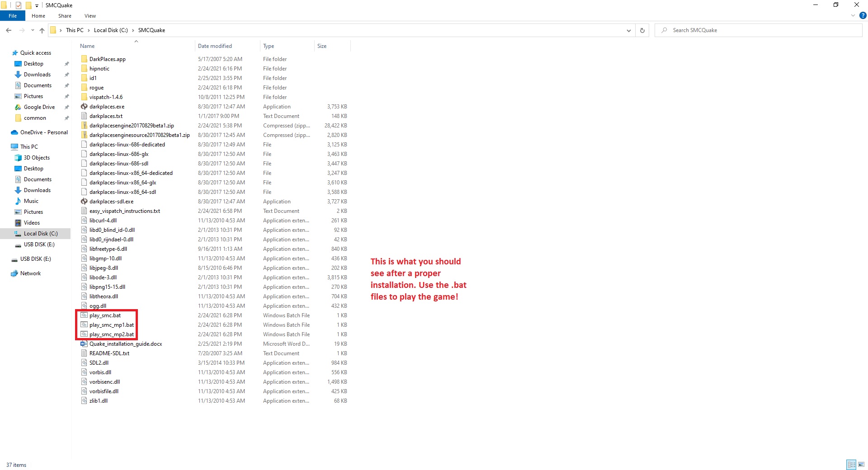Switch to large icons view in status bar
This screenshot has height=470, width=868.
[x=861, y=465]
